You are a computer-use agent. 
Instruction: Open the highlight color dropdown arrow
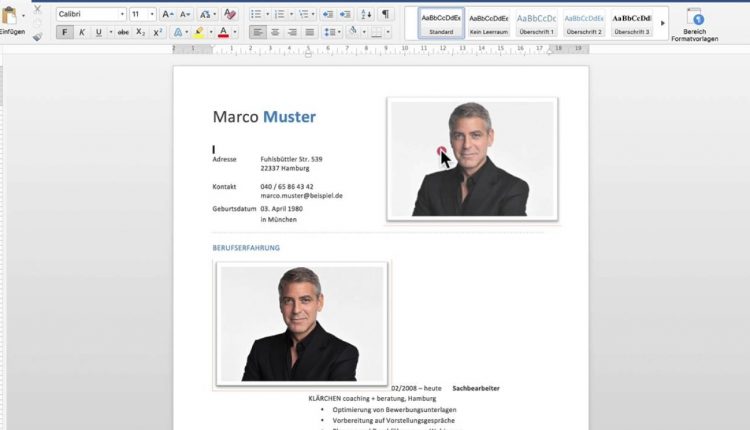tap(211, 33)
